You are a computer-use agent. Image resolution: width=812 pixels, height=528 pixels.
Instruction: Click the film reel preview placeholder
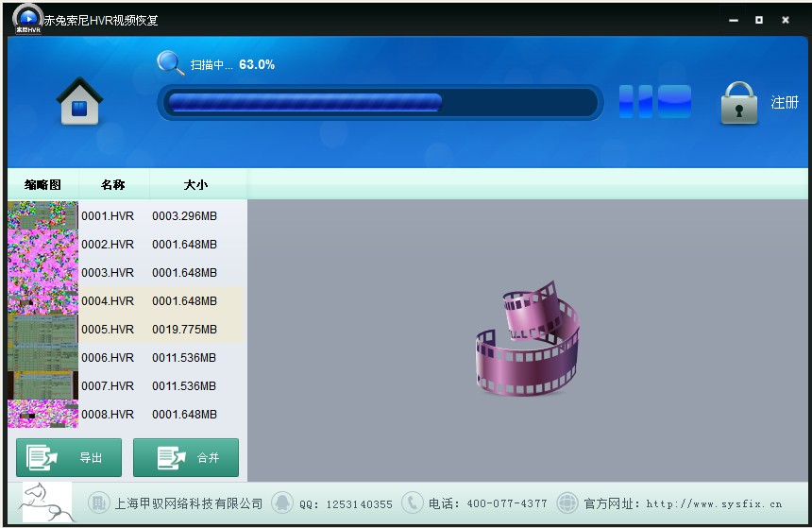point(527,339)
